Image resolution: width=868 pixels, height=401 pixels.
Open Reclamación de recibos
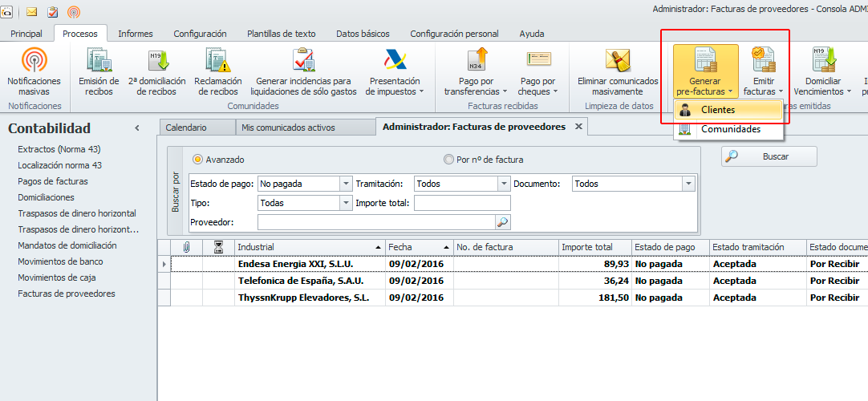click(217, 61)
